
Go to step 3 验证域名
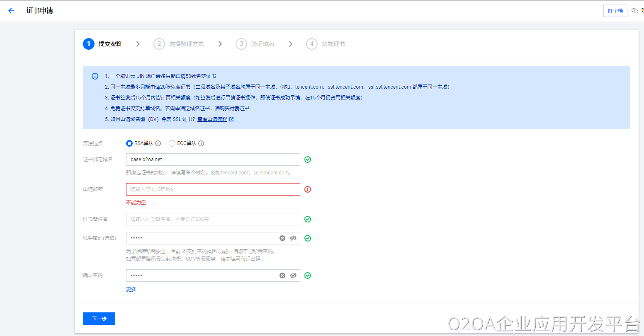pyautogui.click(x=255, y=44)
